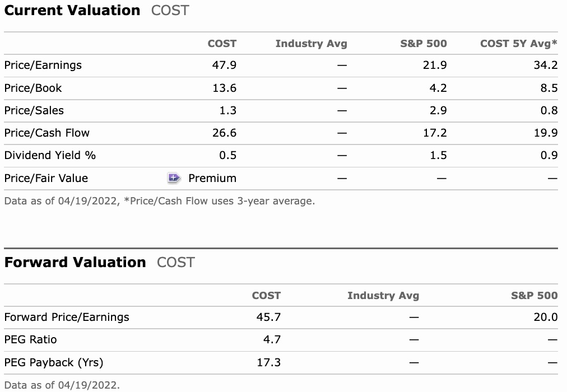Click the Price/Fair Value row label
567x392 pixels.
46,178
